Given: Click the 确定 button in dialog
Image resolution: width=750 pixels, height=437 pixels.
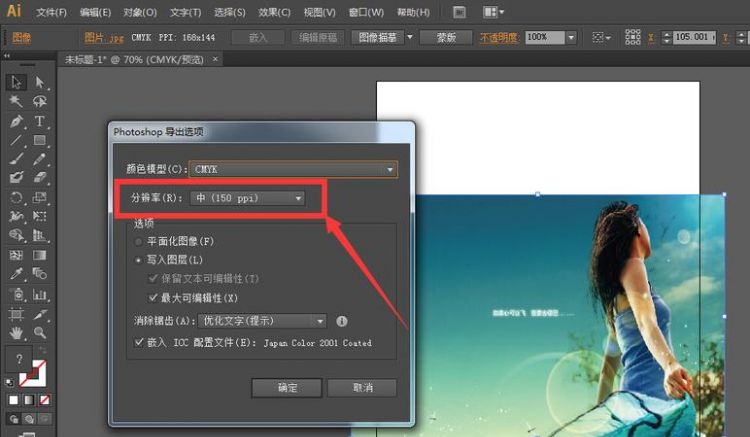Looking at the screenshot, I should click(287, 388).
